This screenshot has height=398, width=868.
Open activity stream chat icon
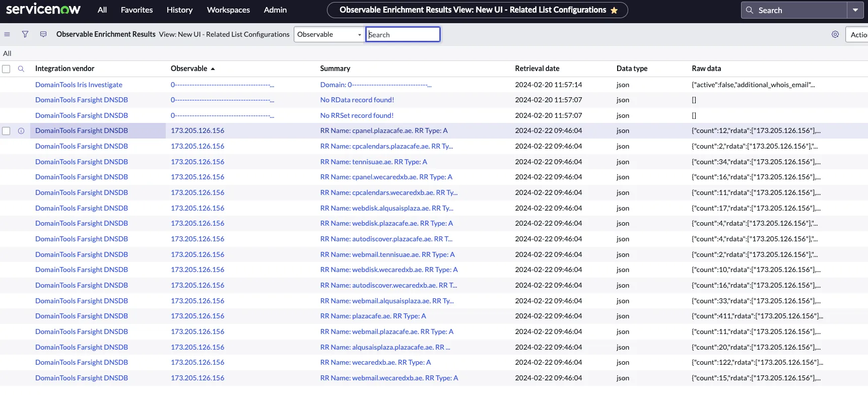pos(43,34)
